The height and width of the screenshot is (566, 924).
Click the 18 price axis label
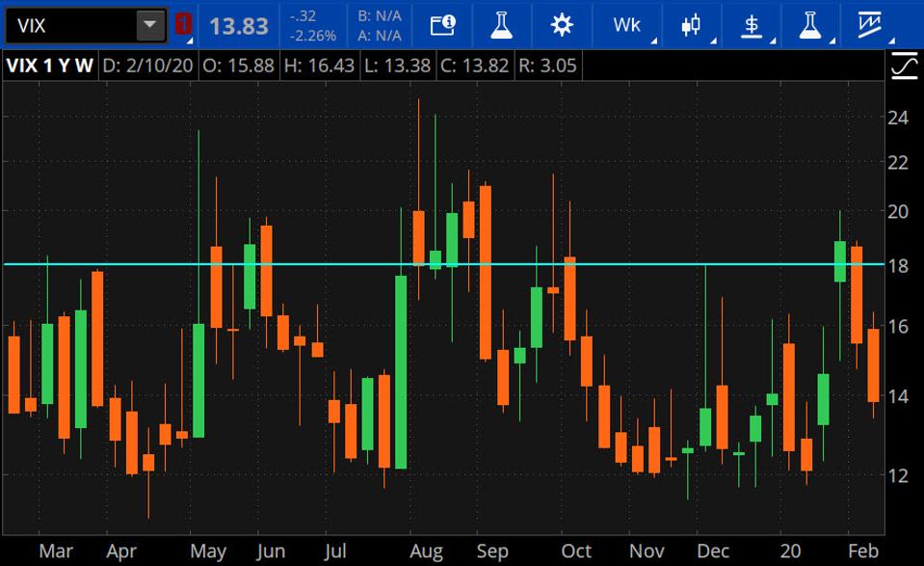click(x=898, y=266)
